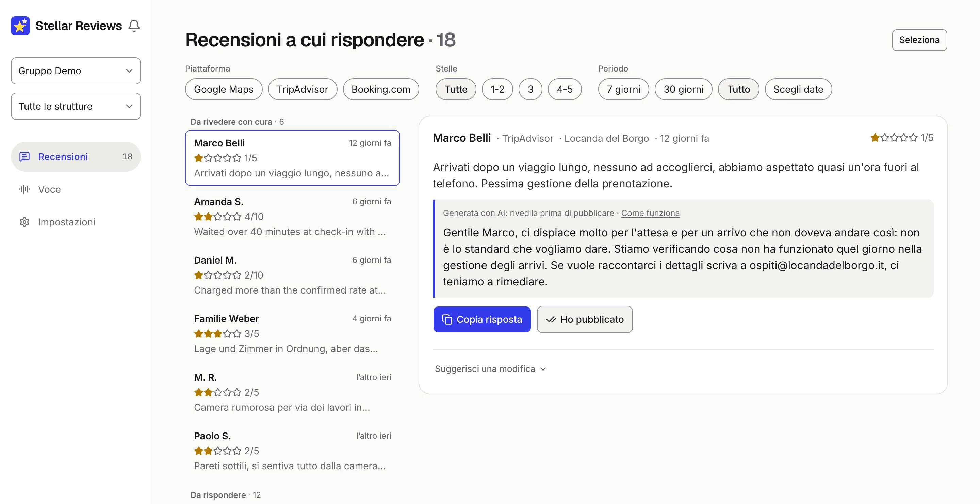This screenshot has height=504, width=980.
Task: Click the Impostazioni gear icon
Action: pyautogui.click(x=25, y=222)
